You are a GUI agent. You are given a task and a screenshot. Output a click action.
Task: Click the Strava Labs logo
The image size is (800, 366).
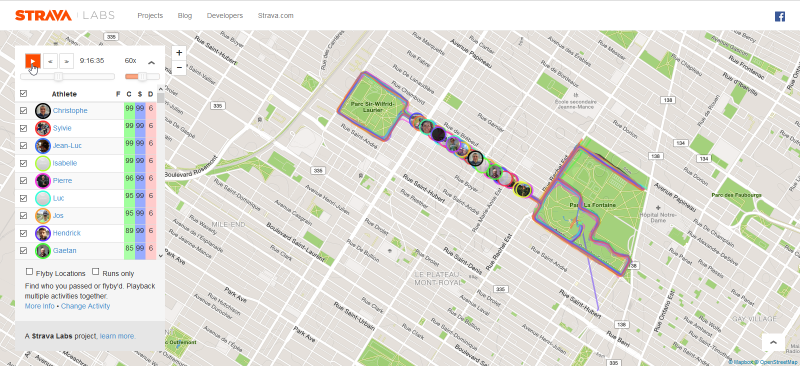pos(65,15)
